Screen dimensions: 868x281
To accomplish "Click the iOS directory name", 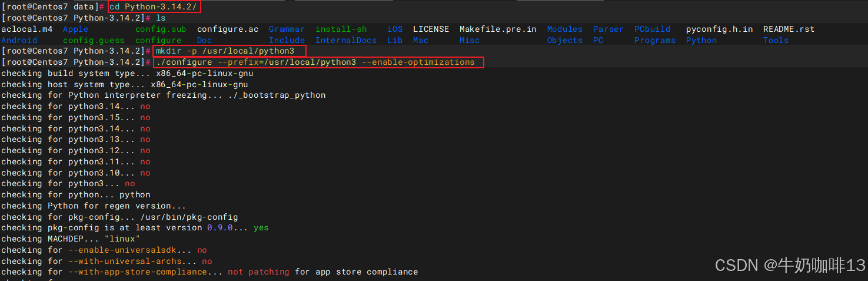I will click(395, 29).
